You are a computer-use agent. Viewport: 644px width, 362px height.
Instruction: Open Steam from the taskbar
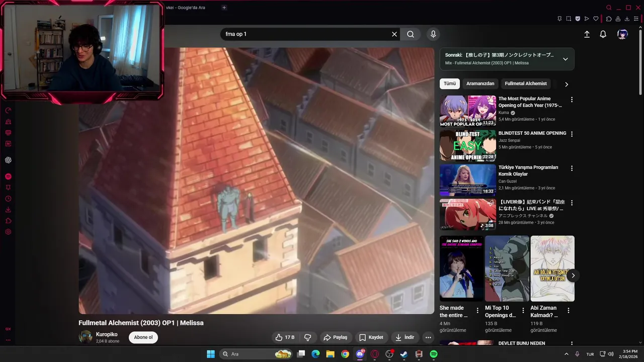pyautogui.click(x=404, y=354)
